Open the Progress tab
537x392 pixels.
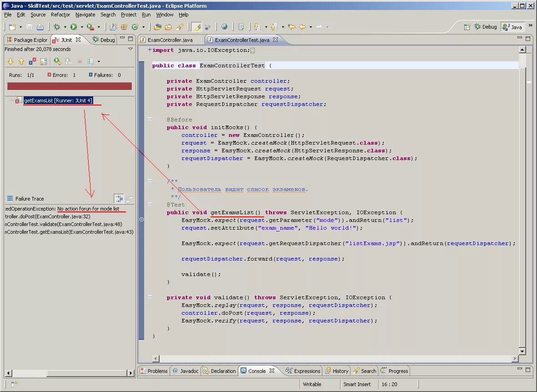(x=394, y=371)
